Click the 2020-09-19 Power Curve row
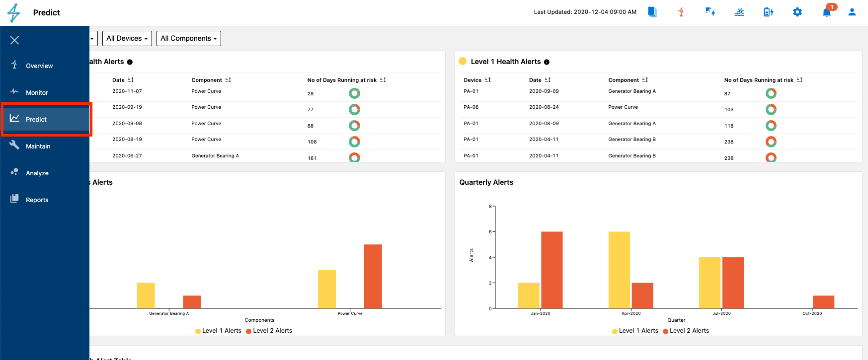Image resolution: width=868 pixels, height=360 pixels. 265,109
